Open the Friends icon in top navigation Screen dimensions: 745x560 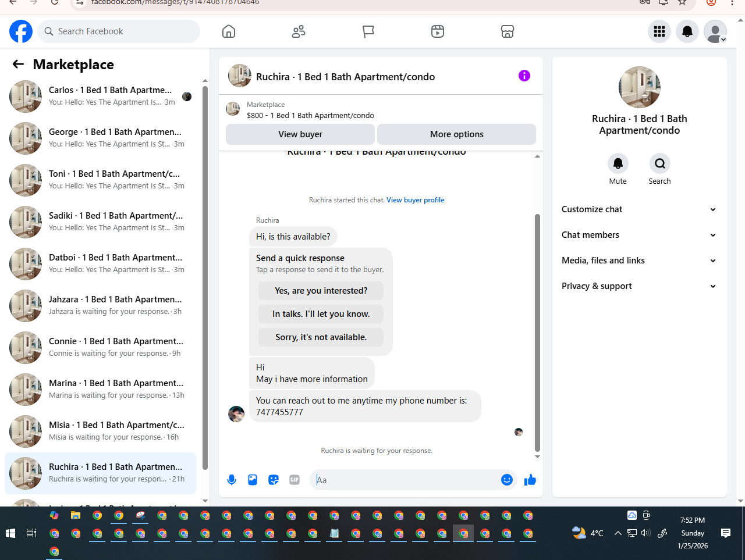299,31
